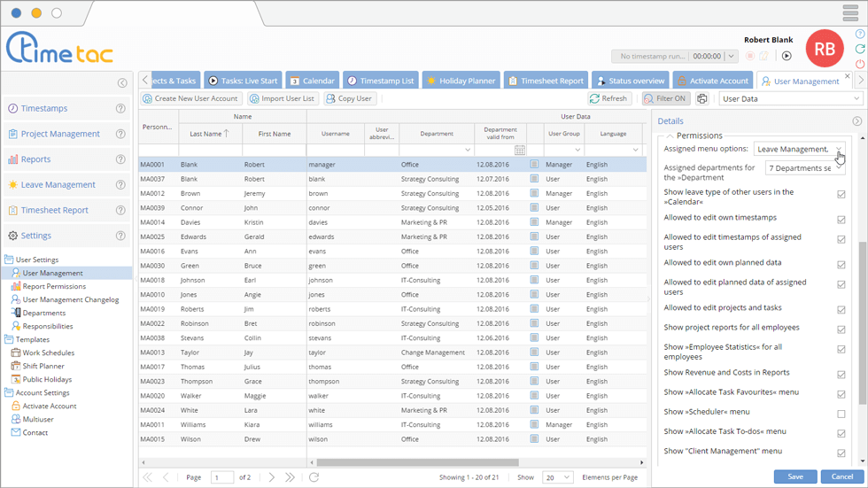Toggle Allowed to edit projects and tasks
The width and height of the screenshot is (868, 488).
tap(841, 310)
